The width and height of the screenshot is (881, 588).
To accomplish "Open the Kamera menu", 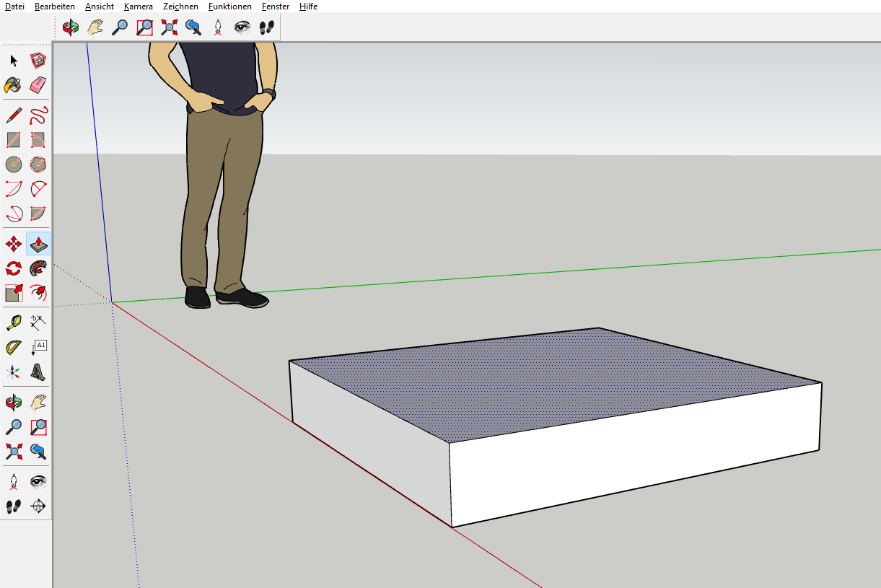I will [138, 6].
